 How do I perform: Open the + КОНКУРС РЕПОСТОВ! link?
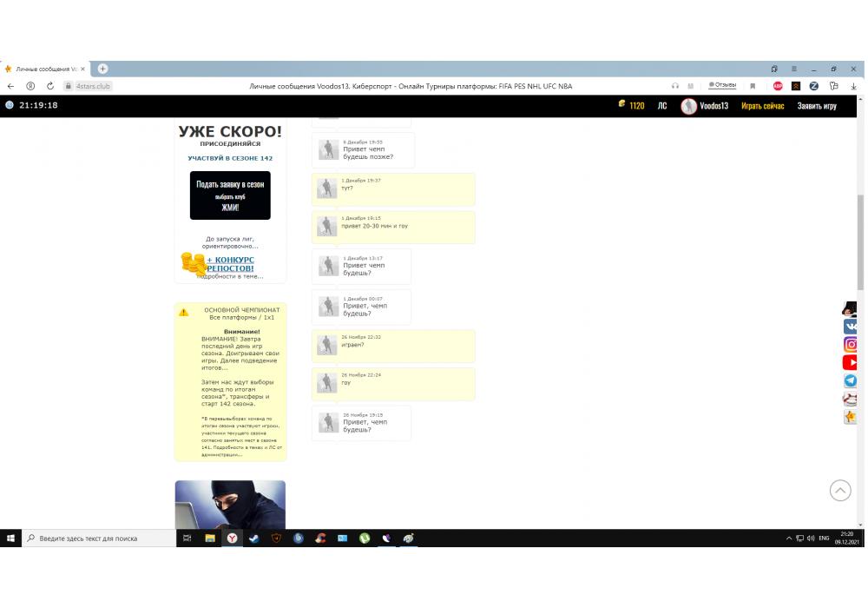[230, 263]
